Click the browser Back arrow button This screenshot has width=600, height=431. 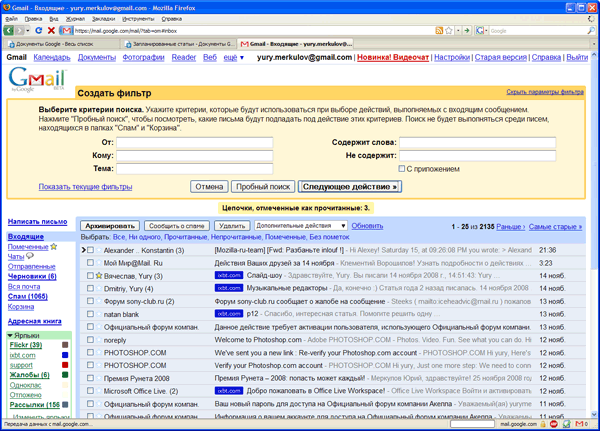(x=8, y=30)
